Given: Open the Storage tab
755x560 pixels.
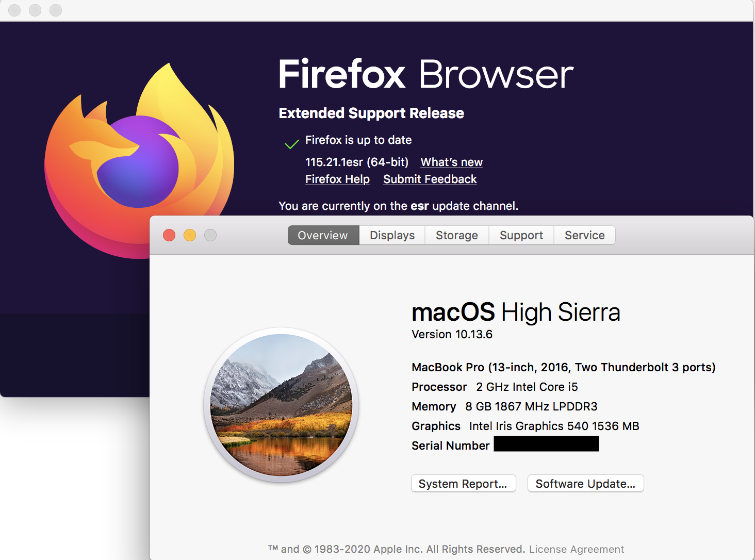Looking at the screenshot, I should 456,235.
